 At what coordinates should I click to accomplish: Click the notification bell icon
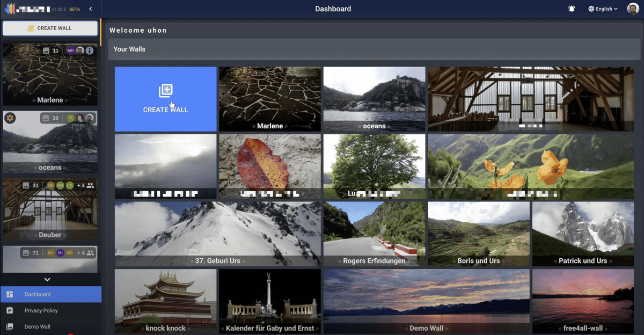pyautogui.click(x=572, y=9)
